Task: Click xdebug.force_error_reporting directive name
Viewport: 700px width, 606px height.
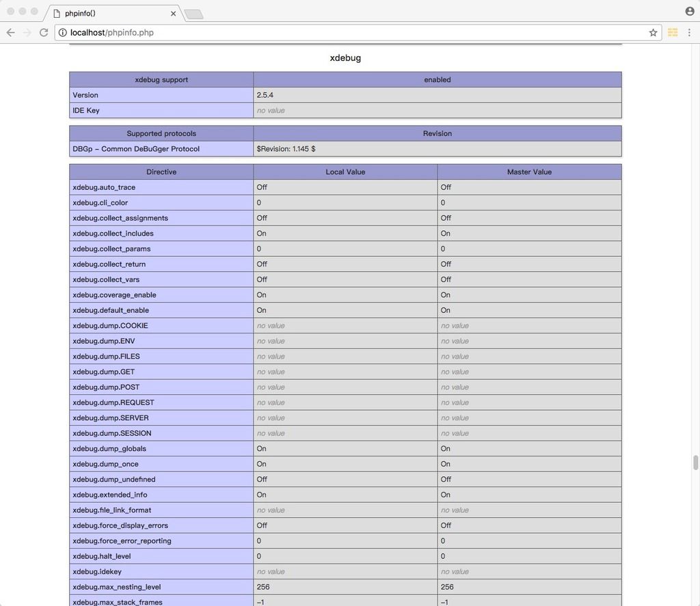Action: click(x=122, y=541)
